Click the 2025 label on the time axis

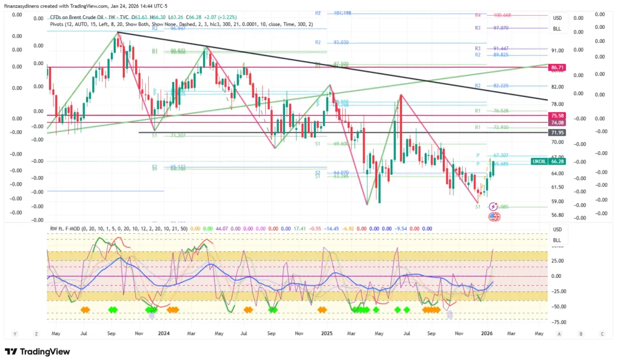[x=327, y=333]
